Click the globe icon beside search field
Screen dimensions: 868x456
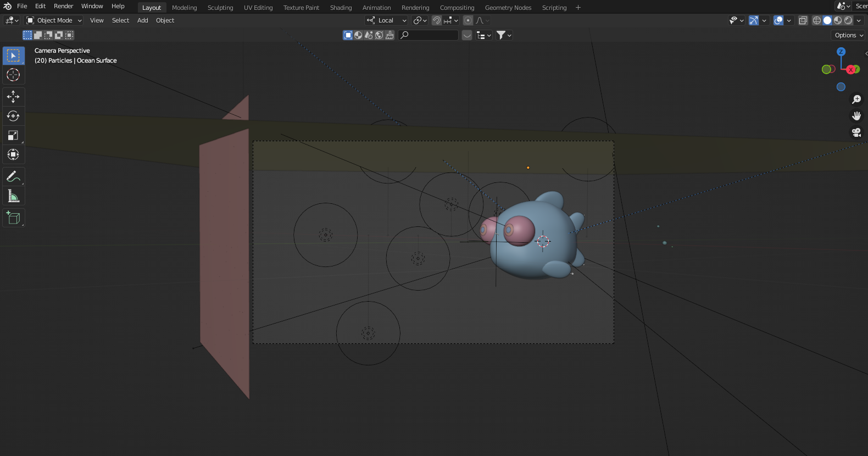click(x=379, y=35)
